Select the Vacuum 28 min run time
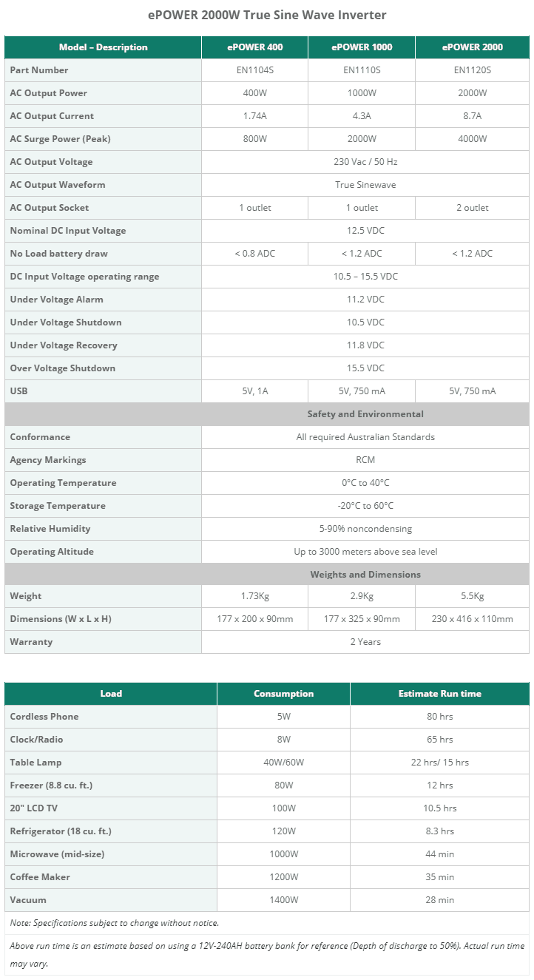534x980 pixels. [439, 900]
